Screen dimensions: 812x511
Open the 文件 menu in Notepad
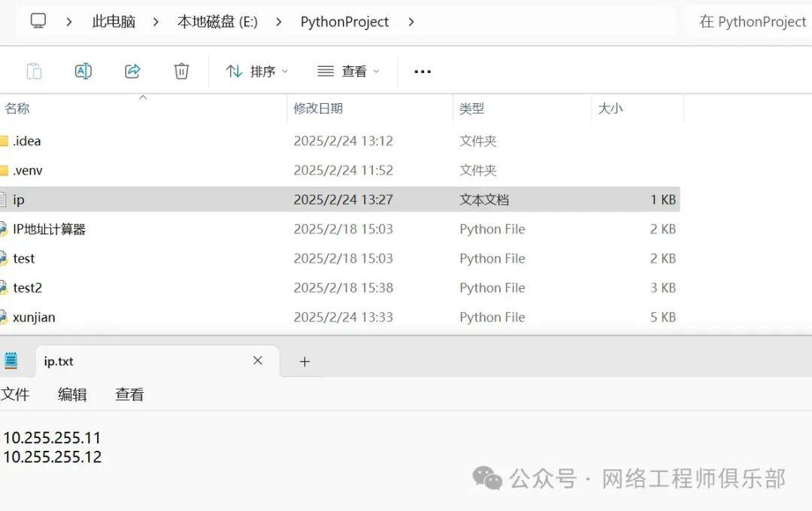tap(14, 394)
